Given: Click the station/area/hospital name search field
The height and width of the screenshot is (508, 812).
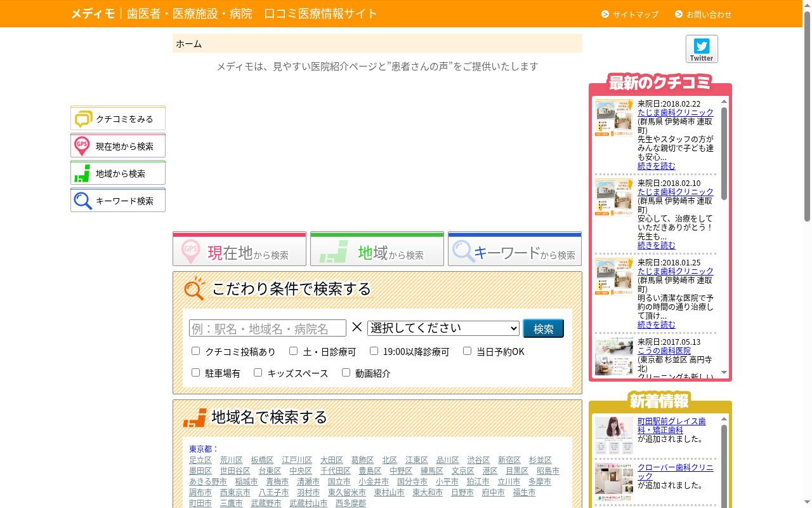Looking at the screenshot, I should tap(268, 328).
